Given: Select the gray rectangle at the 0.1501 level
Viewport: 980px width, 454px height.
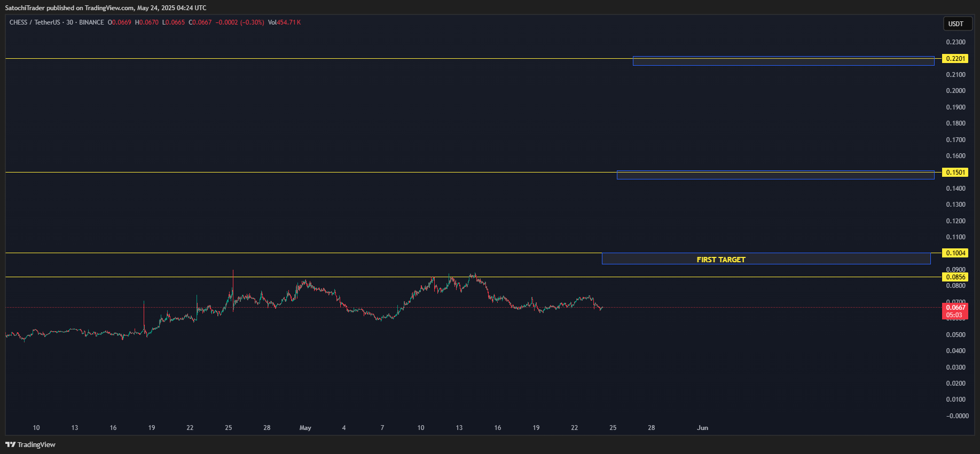Looking at the screenshot, I should tap(775, 175).
